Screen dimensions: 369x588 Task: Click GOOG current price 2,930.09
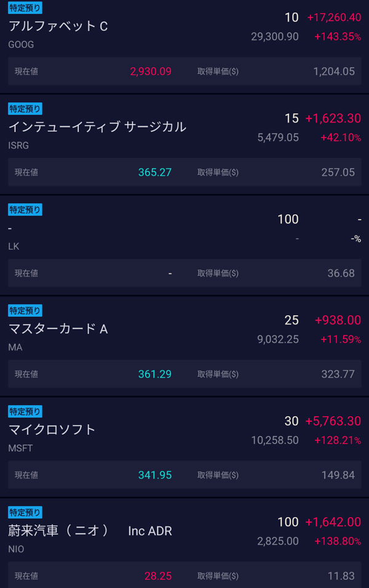(x=151, y=71)
